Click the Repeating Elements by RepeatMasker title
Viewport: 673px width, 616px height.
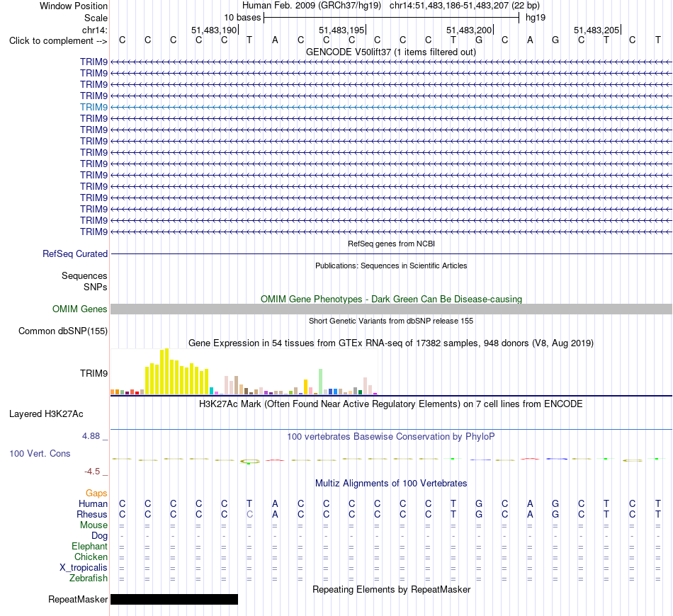coord(391,590)
